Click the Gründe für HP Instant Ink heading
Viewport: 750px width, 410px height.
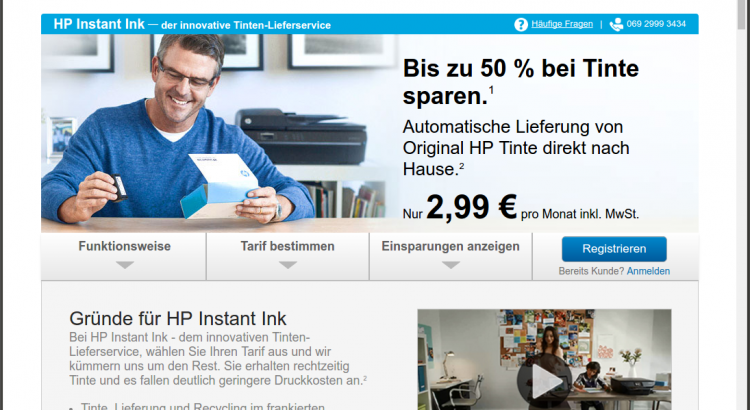point(178,319)
